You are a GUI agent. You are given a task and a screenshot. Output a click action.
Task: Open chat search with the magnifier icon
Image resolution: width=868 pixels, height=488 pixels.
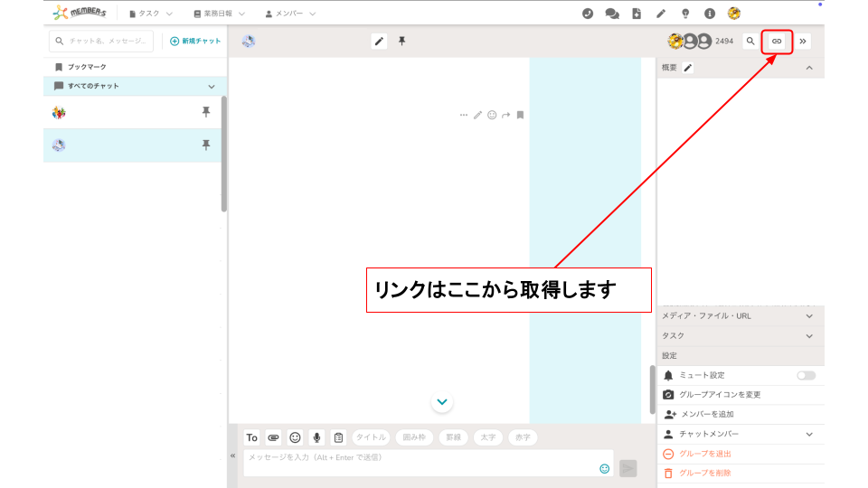[750, 42]
